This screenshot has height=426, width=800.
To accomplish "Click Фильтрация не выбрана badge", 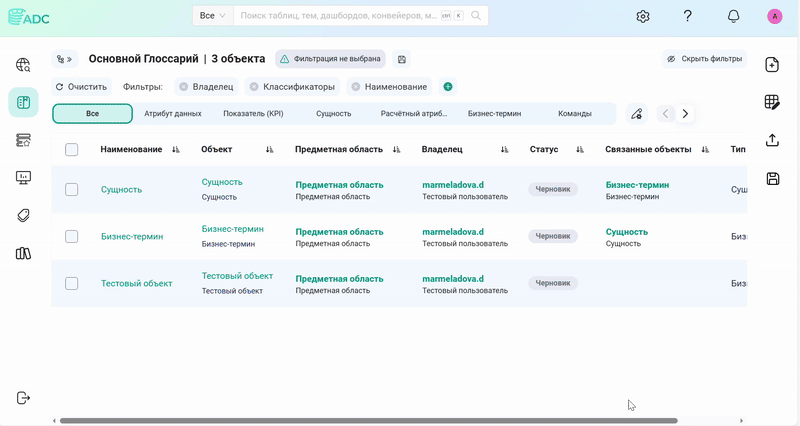I will 330,59.
